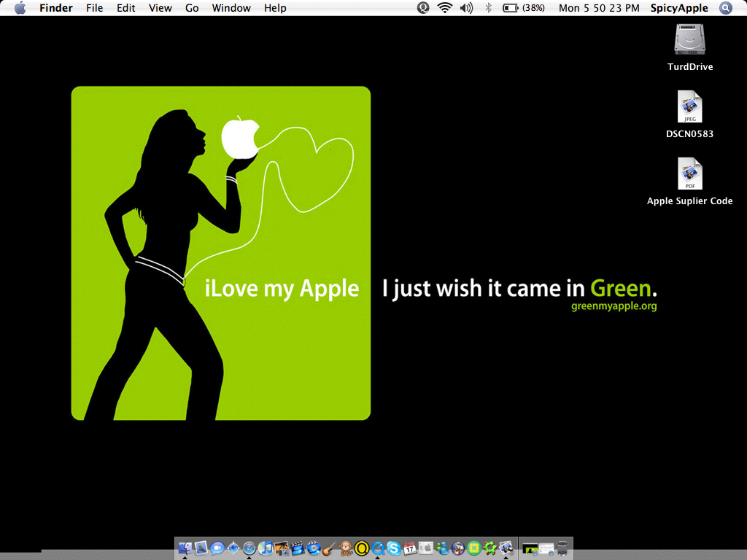
Task: Open the Go menu
Action: tap(192, 8)
